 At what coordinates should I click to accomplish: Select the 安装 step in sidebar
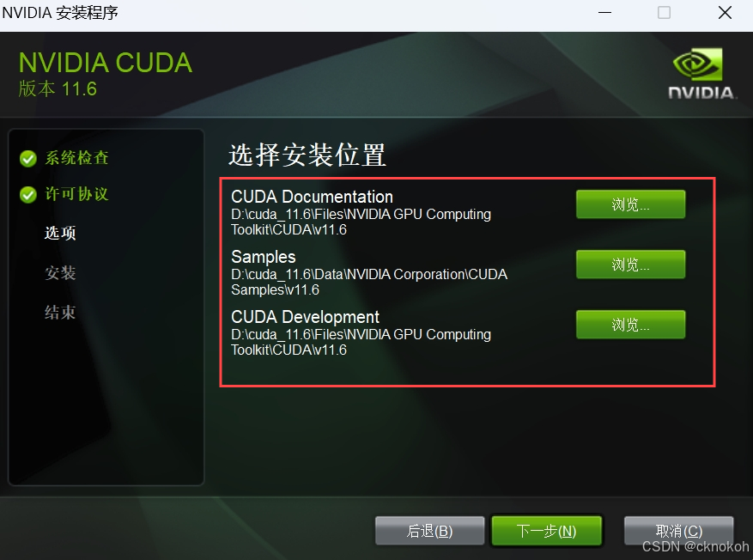coord(60,273)
